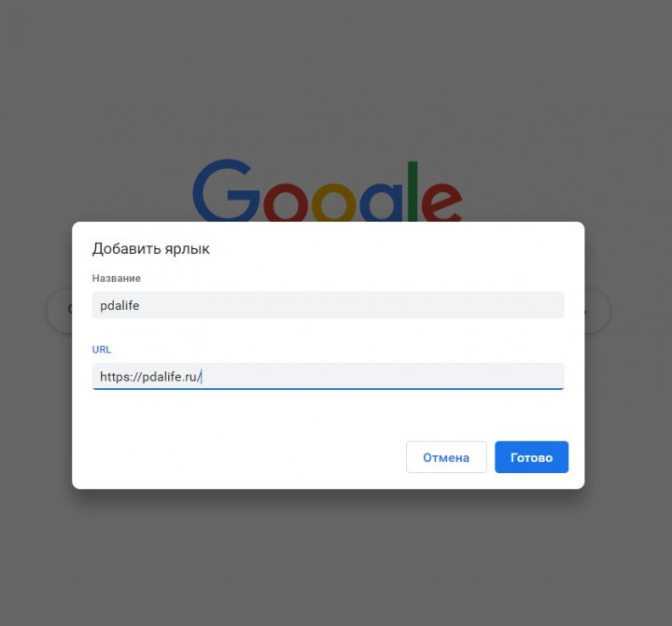
Task: Click the first red o in the Google logo
Action: click(x=286, y=203)
